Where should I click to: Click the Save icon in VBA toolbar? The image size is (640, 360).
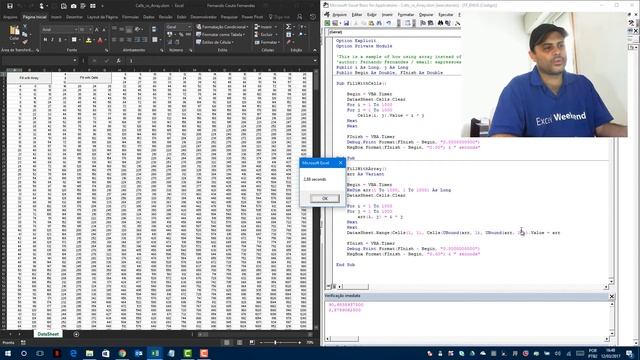coord(346,23)
